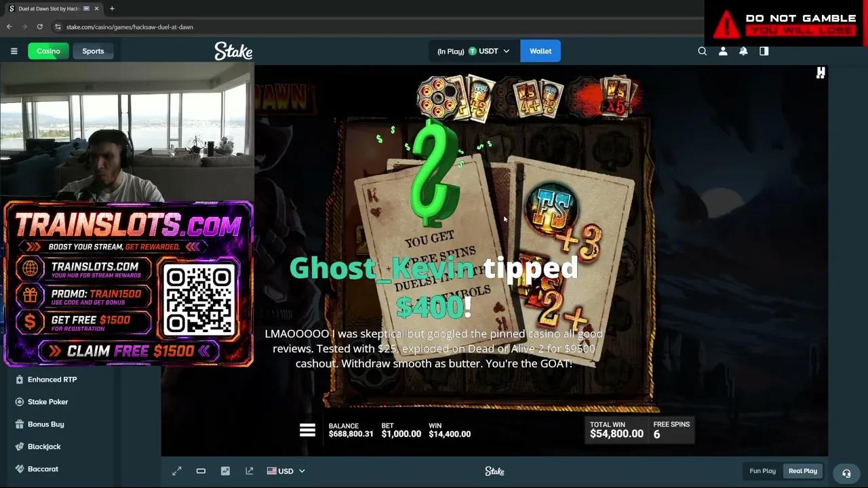Screen dimensions: 868x488
Task: Click the site info icon in address bar
Action: (58, 26)
